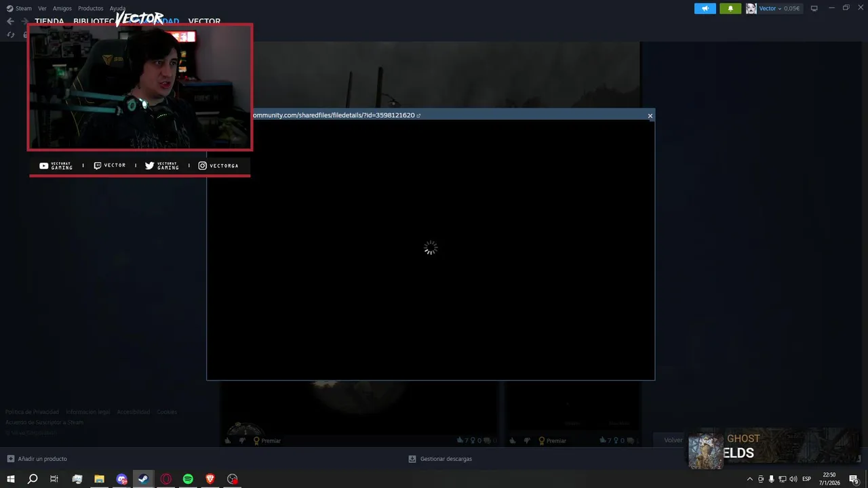Click the Ghost Fields game thumbnail
868x488 pixels.
[x=705, y=451]
